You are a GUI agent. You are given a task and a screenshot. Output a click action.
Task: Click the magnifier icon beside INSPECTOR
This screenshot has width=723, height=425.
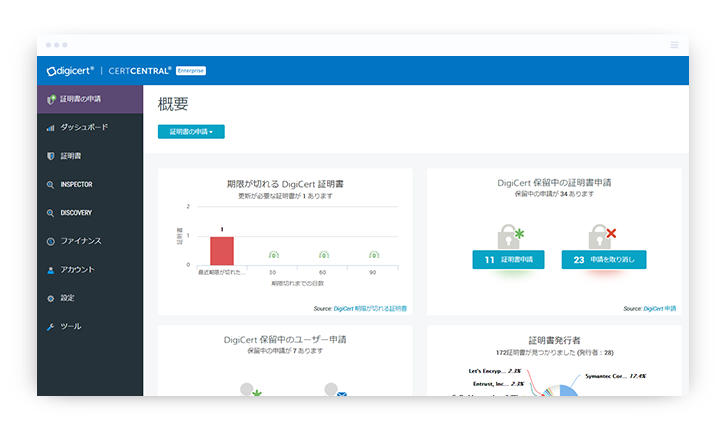51,185
